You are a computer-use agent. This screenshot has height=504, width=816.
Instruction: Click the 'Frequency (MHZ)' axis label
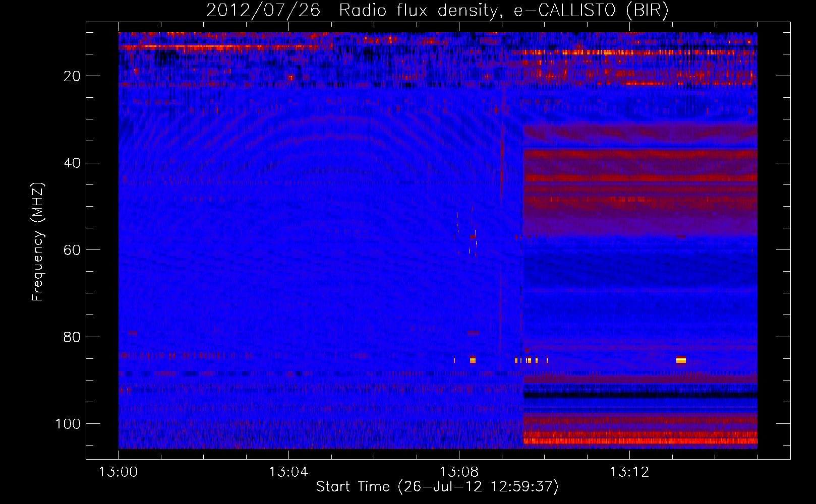(x=38, y=241)
